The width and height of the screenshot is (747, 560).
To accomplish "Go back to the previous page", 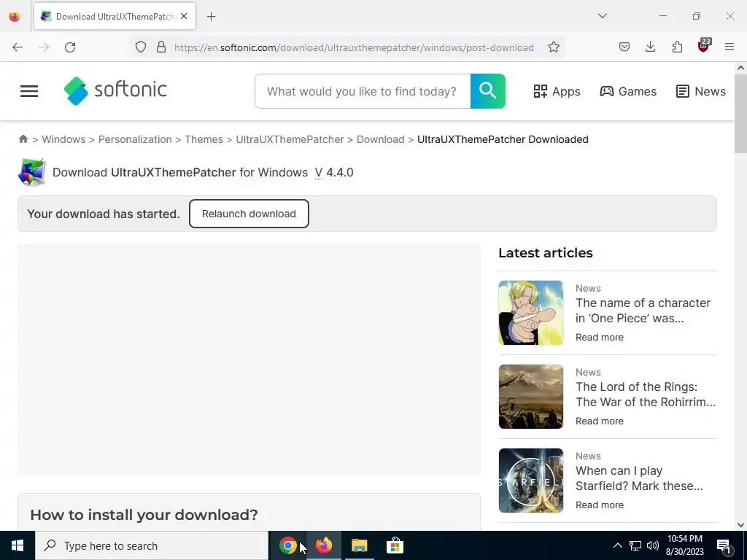I will tap(18, 47).
